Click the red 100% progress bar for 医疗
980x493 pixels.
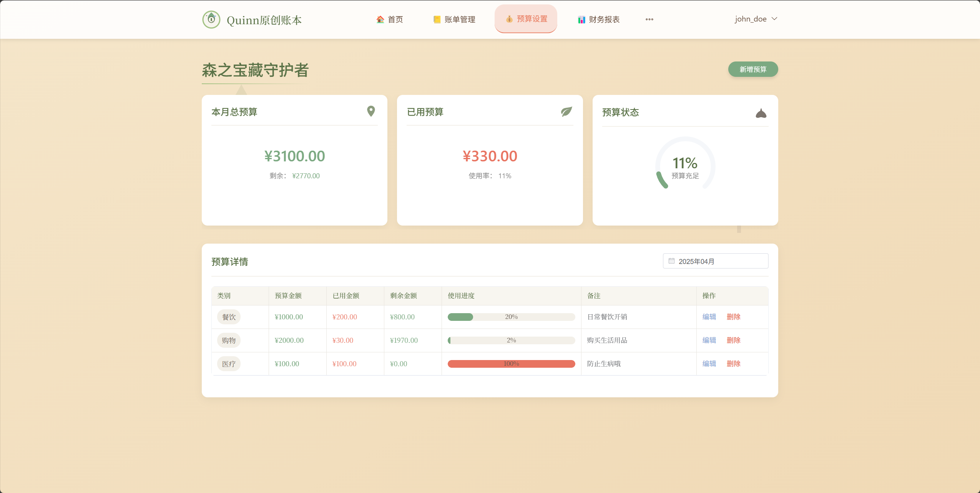pos(511,364)
